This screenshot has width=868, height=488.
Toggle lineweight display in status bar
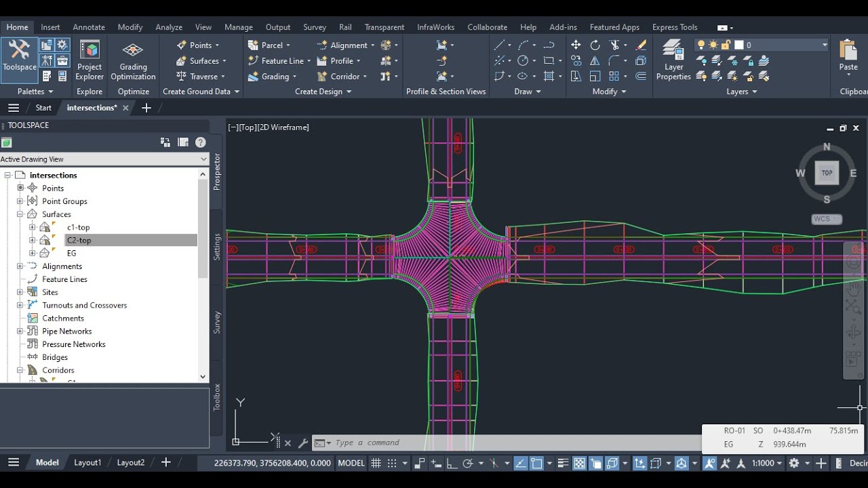563,463
